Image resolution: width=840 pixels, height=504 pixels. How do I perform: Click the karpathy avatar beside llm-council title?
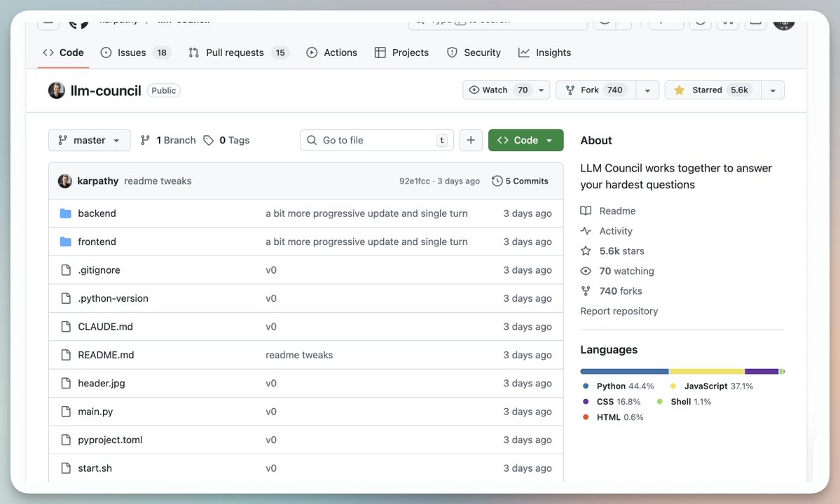click(57, 90)
